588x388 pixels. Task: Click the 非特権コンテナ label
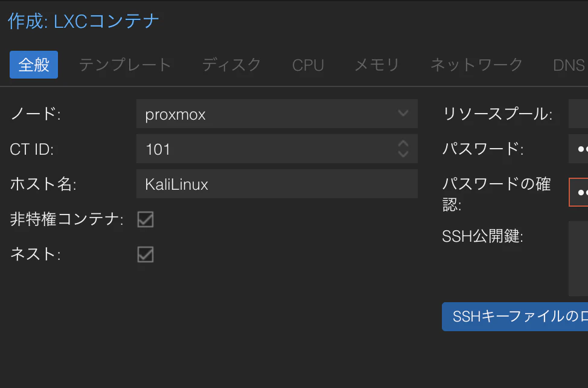(x=67, y=219)
